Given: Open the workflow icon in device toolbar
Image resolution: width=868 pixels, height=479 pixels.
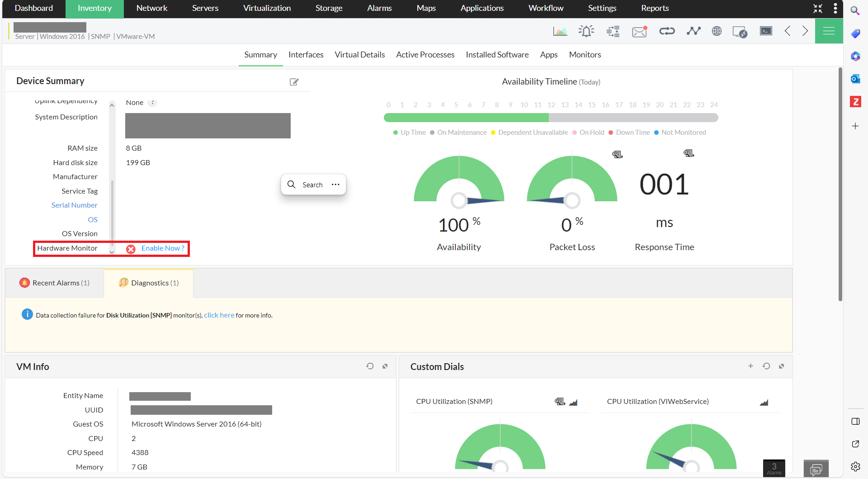Looking at the screenshot, I should click(x=613, y=31).
